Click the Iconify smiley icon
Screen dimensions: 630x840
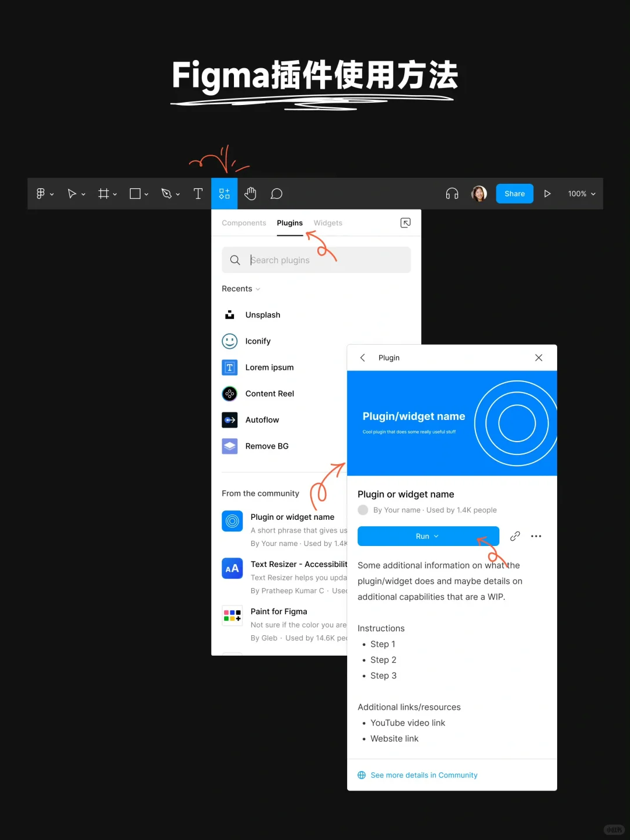pyautogui.click(x=230, y=341)
